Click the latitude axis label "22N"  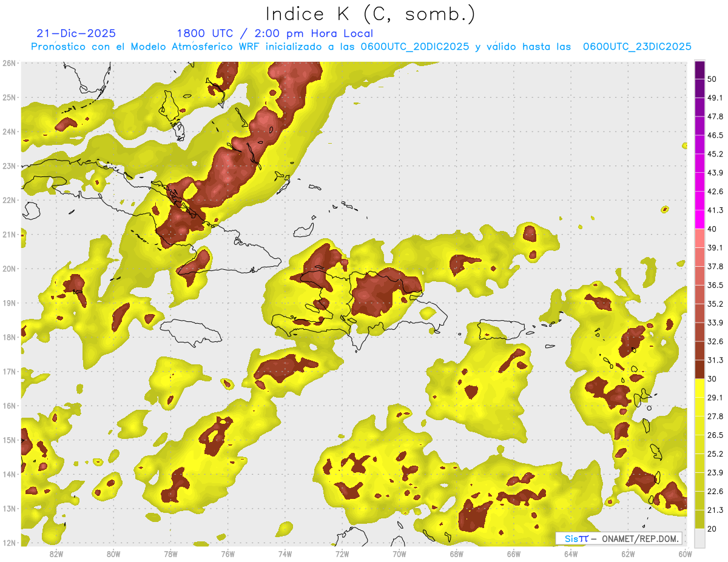(x=9, y=200)
